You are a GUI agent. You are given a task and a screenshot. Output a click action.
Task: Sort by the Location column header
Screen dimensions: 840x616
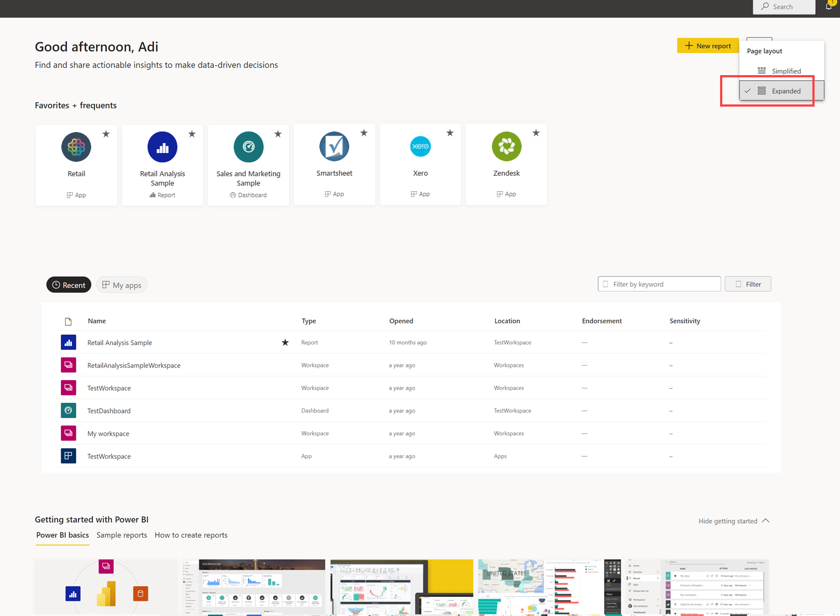pos(507,321)
